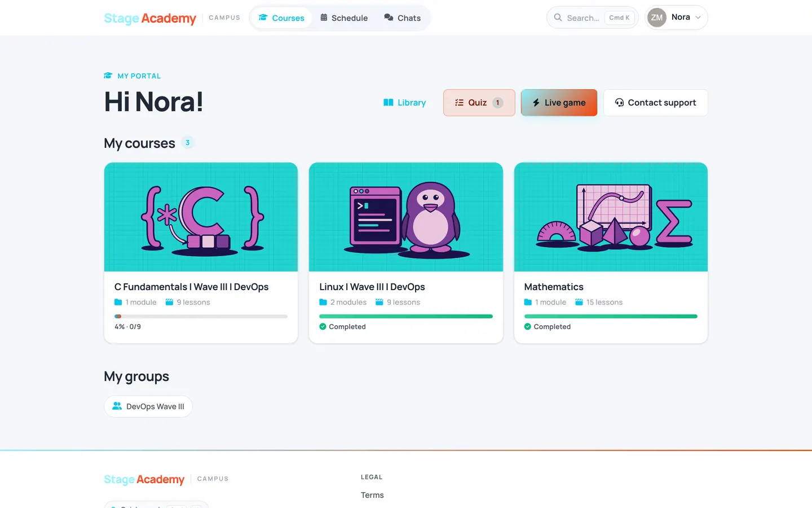This screenshot has width=812, height=508.
Task: Open C Fundamentals | Wave III | DevOps title
Action: click(191, 287)
